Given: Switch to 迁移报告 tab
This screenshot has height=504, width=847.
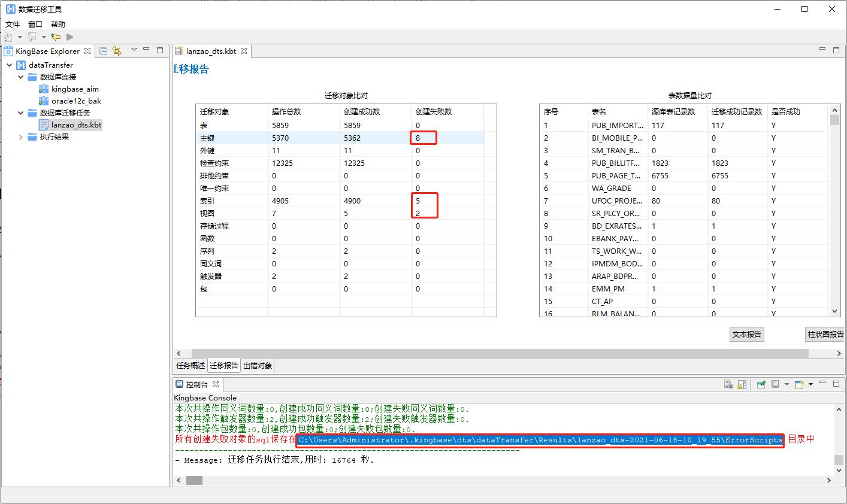Looking at the screenshot, I should pos(224,366).
